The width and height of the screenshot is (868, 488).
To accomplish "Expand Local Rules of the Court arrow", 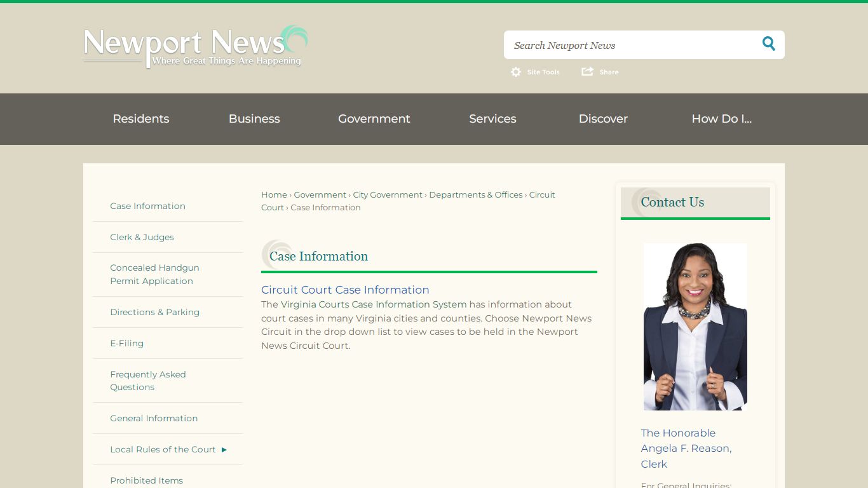I will click(224, 449).
